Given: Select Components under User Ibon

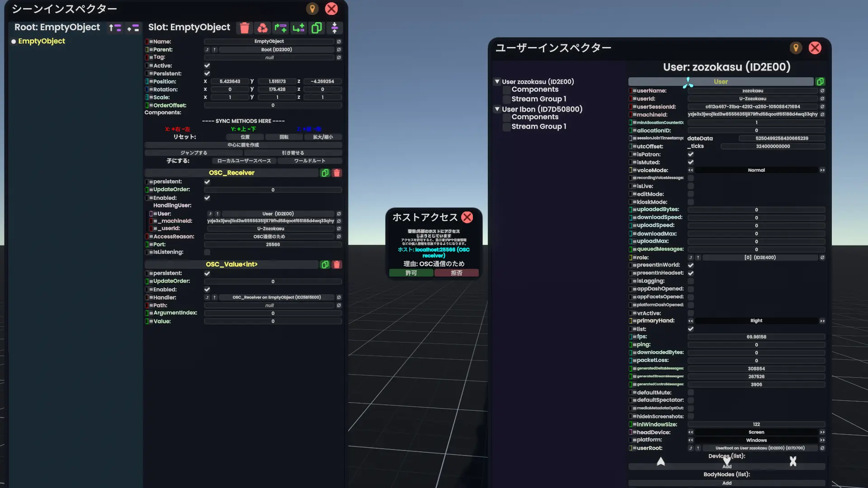Looking at the screenshot, I should [x=535, y=117].
